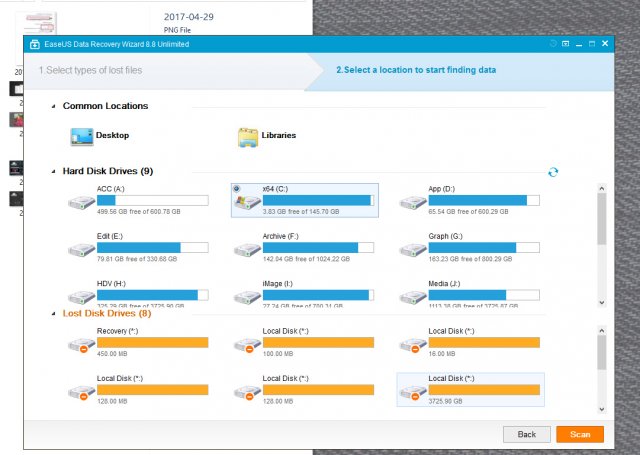
Task: Collapse the Lost Disk Drives section
Action: point(52,314)
